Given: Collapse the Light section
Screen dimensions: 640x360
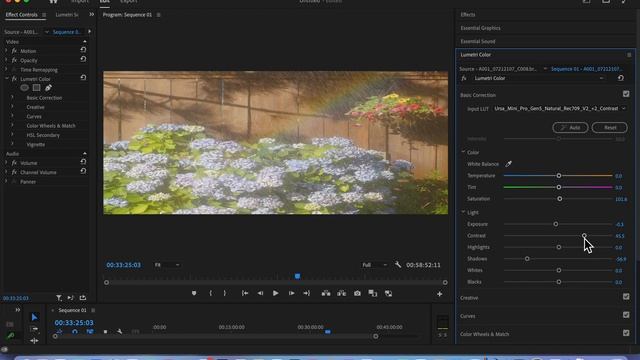Looking at the screenshot, I should (x=463, y=212).
